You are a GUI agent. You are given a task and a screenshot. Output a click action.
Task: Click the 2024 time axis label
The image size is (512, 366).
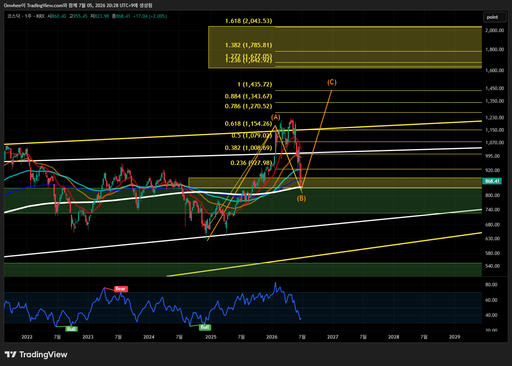point(149,337)
